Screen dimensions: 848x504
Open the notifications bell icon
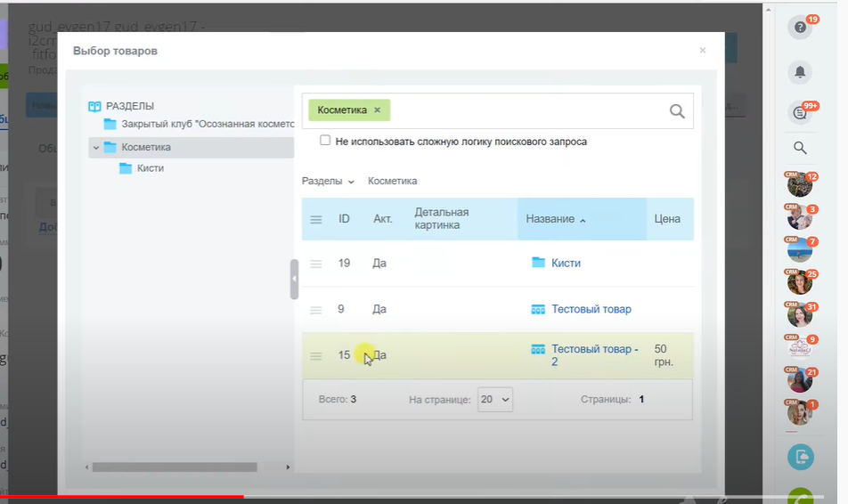(800, 72)
